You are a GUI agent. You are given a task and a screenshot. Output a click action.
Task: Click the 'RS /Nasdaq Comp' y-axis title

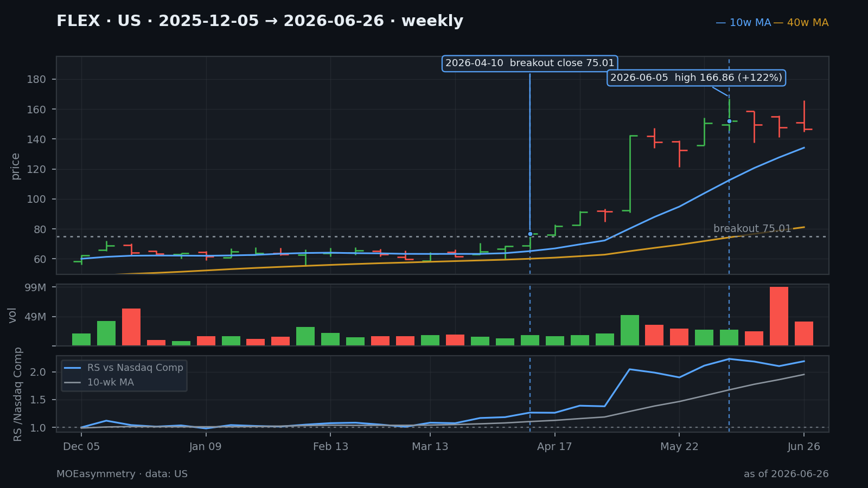tap(18, 394)
